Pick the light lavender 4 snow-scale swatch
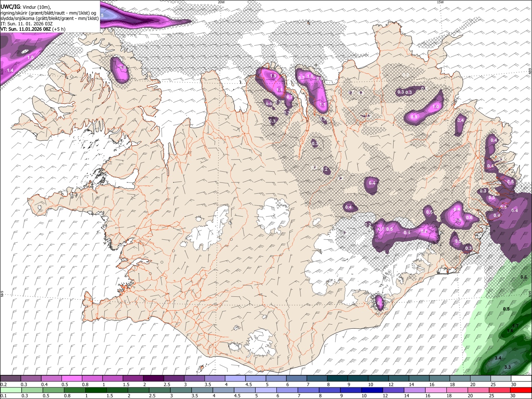Image resolution: width=532 pixels, height=399 pixels. click(x=235, y=379)
